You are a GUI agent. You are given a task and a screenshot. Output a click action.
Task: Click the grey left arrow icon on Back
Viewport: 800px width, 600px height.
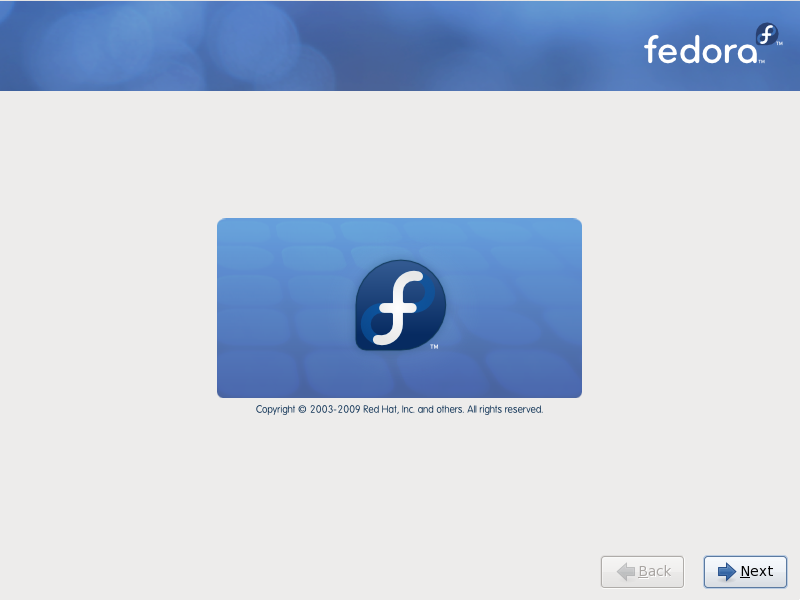pyautogui.click(x=626, y=571)
